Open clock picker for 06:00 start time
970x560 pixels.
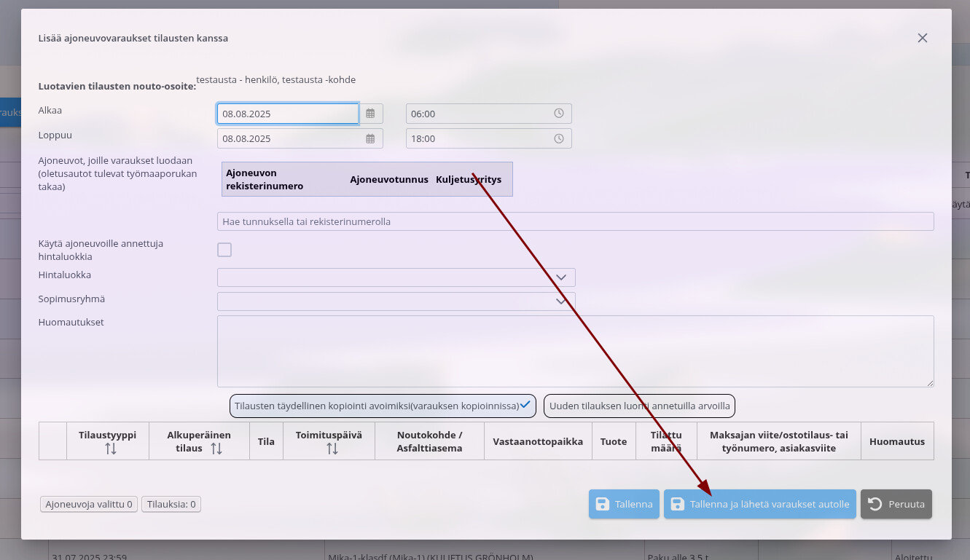[558, 114]
